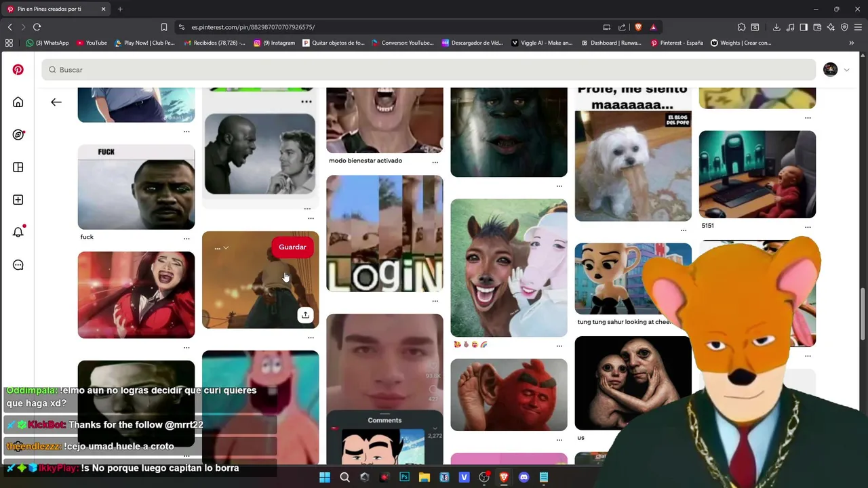This screenshot has width=868, height=488.
Task: Open the Brave Wallet icon
Action: point(817,27)
